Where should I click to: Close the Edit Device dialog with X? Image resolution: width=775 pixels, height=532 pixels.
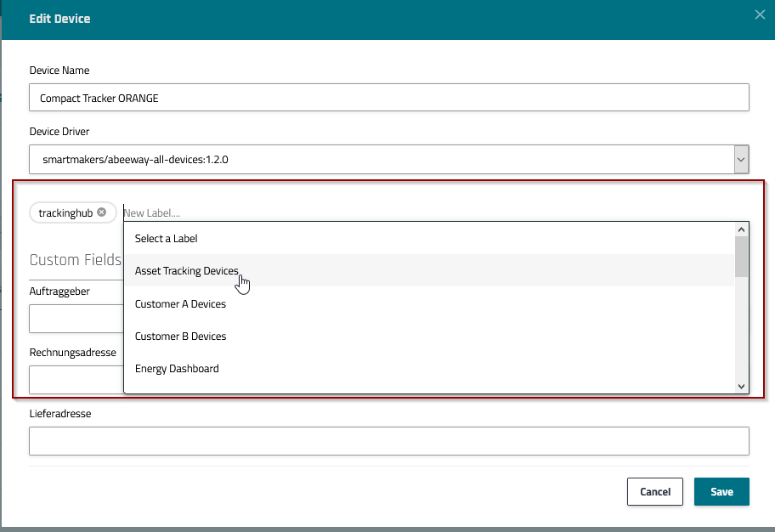(x=759, y=14)
